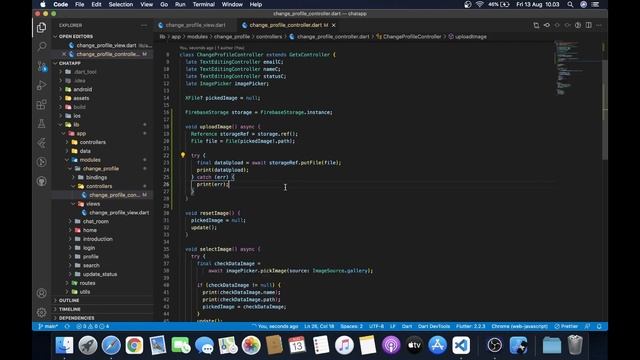
Task: Open the Explorer view in activity bar
Action: click(41, 27)
